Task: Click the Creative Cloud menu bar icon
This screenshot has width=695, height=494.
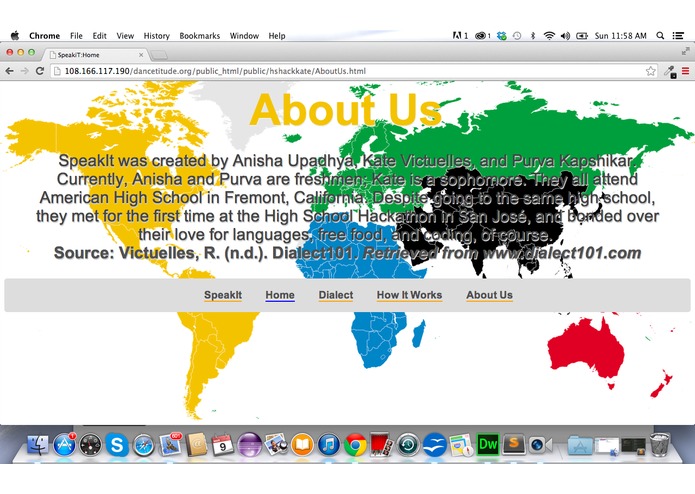Action: coord(482,36)
